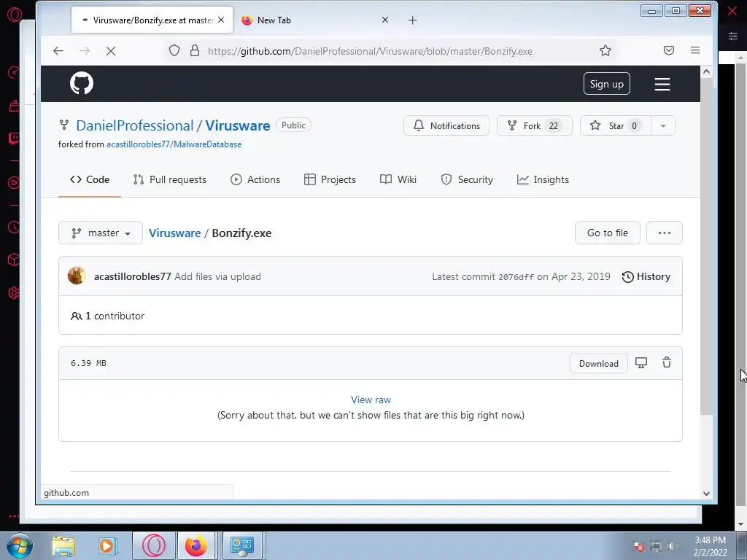Select the New Tab browser tab
Viewport: 747px width, 560px height.
(x=315, y=20)
